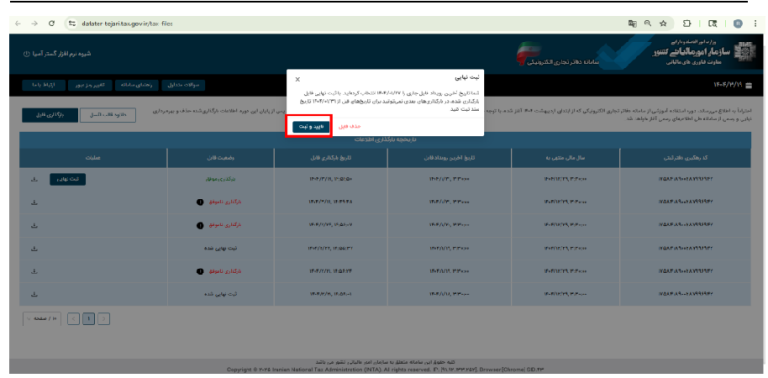Confirm with the 'تایید و ثبت' button
The height and width of the screenshot is (378, 768).
tap(311, 127)
